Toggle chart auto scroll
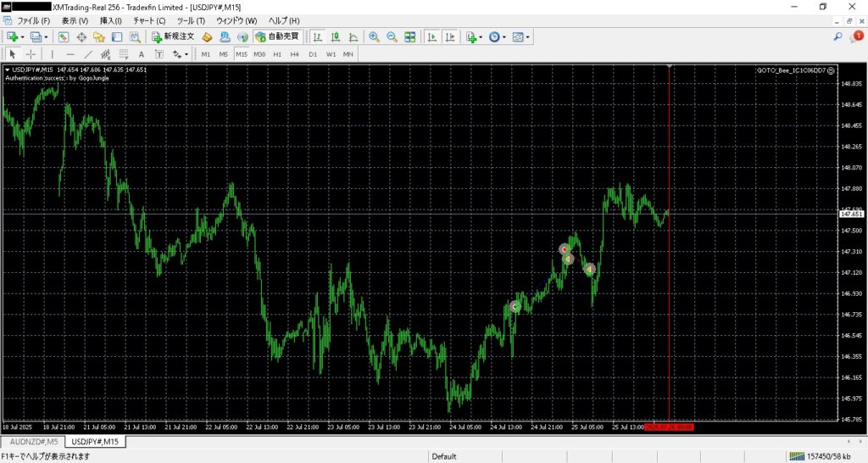 (x=431, y=37)
